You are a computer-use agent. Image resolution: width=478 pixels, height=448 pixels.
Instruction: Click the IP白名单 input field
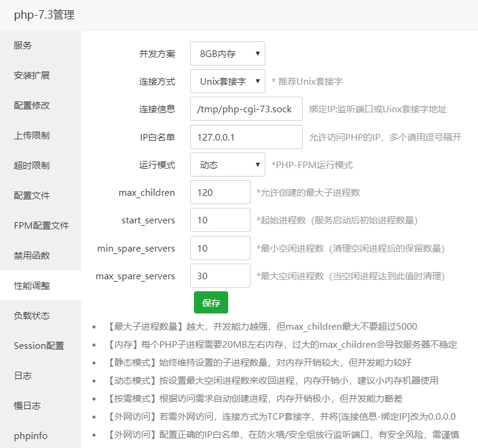tap(246, 137)
